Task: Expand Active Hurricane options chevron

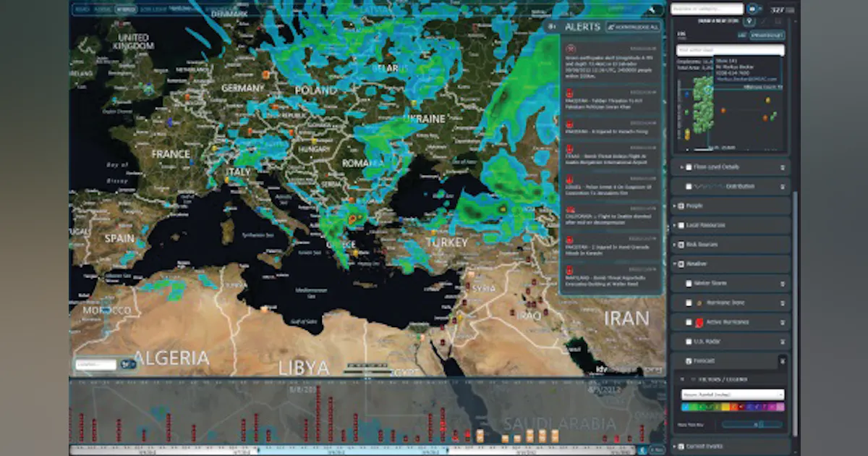Action: (783, 321)
